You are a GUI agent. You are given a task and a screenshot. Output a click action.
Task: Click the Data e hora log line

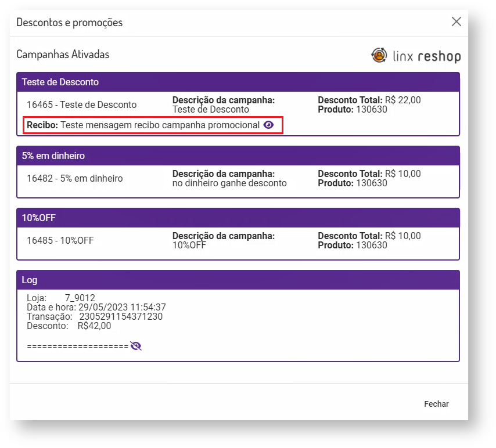(x=96, y=308)
